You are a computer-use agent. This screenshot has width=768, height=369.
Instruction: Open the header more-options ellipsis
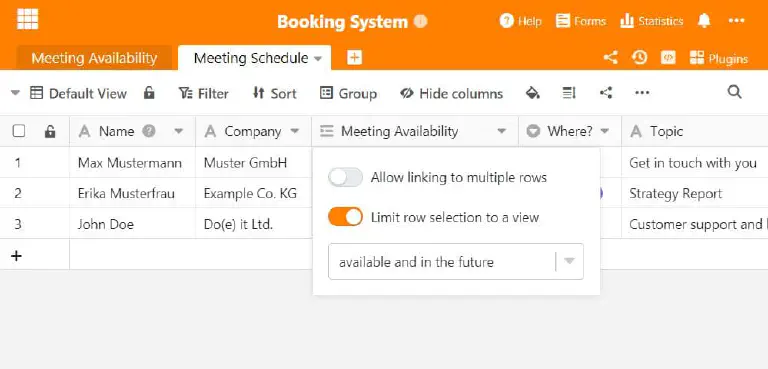coord(736,21)
